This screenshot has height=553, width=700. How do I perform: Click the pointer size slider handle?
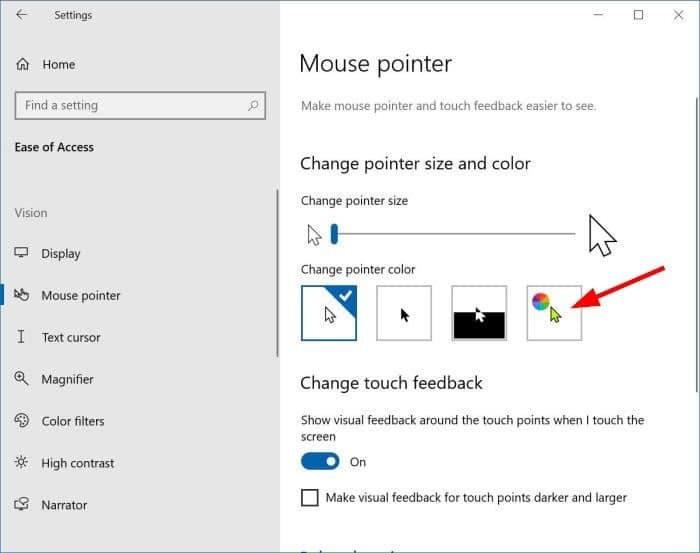point(334,234)
